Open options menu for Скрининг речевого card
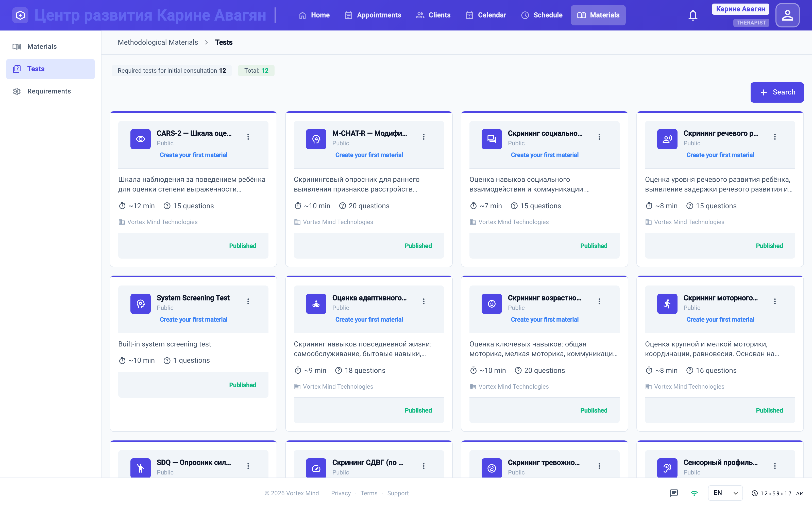Viewport: 812px width, 508px height. point(775,137)
